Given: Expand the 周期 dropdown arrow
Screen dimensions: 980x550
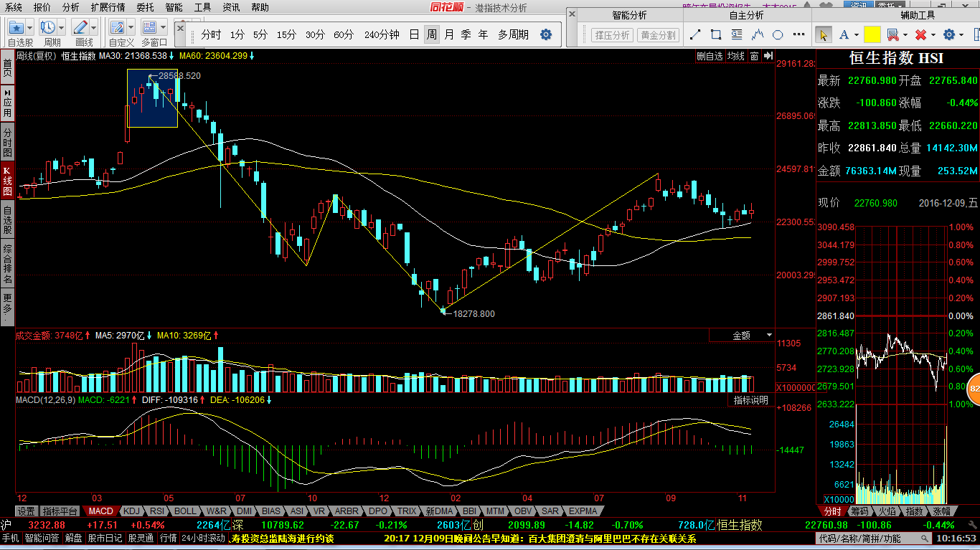Looking at the screenshot, I should tap(62, 27).
